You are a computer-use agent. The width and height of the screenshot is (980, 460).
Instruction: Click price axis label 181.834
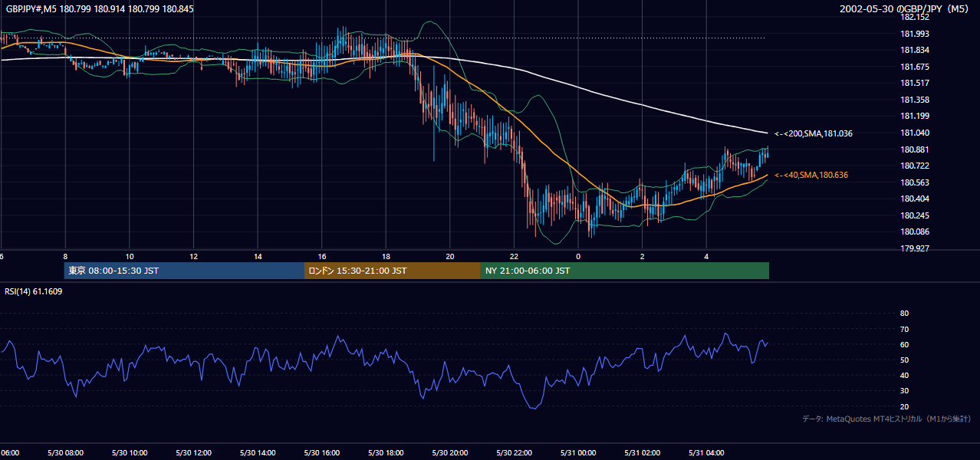coord(915,50)
